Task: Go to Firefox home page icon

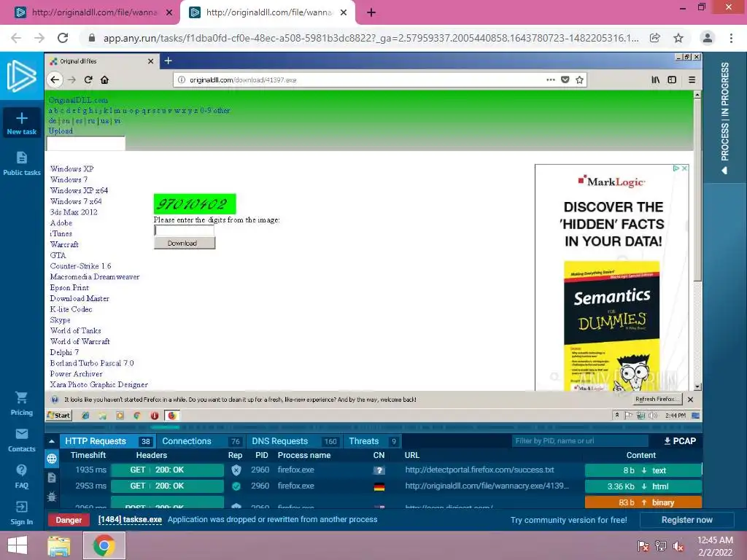Action: tap(105, 80)
